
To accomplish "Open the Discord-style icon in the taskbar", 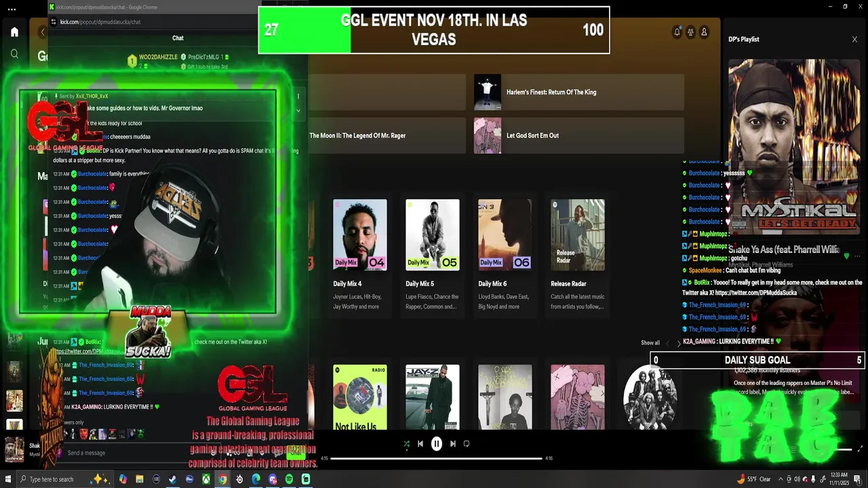I will [273, 479].
